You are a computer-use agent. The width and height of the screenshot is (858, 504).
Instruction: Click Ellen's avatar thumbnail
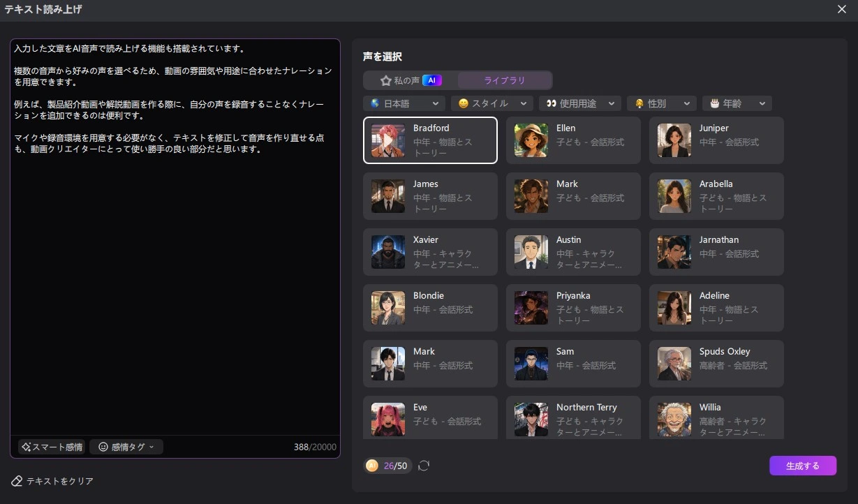click(531, 140)
